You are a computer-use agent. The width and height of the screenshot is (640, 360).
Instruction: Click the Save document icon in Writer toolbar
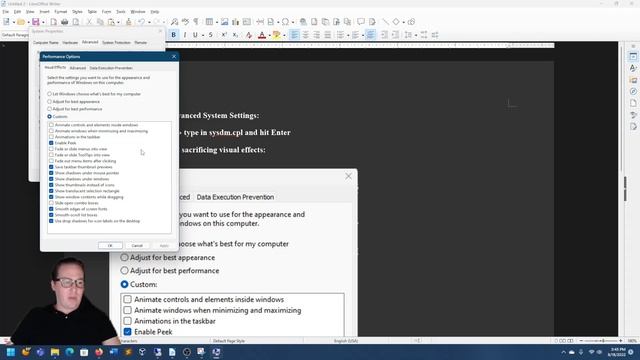36,22
